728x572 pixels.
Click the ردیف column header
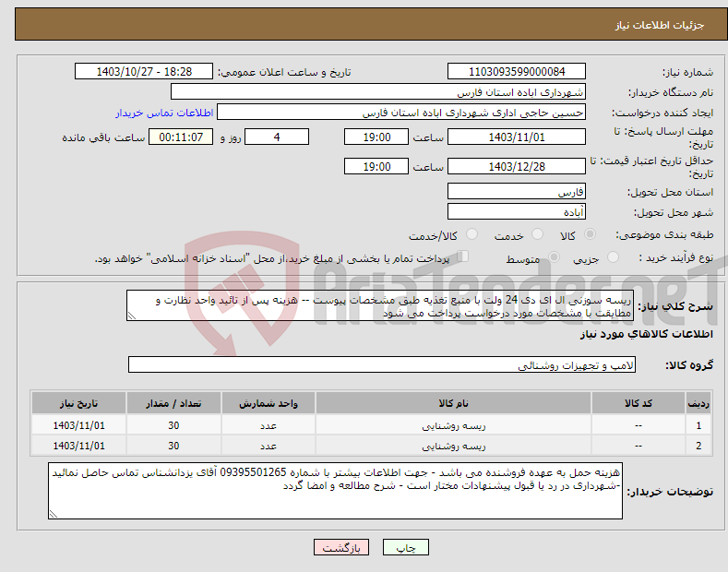(x=698, y=403)
